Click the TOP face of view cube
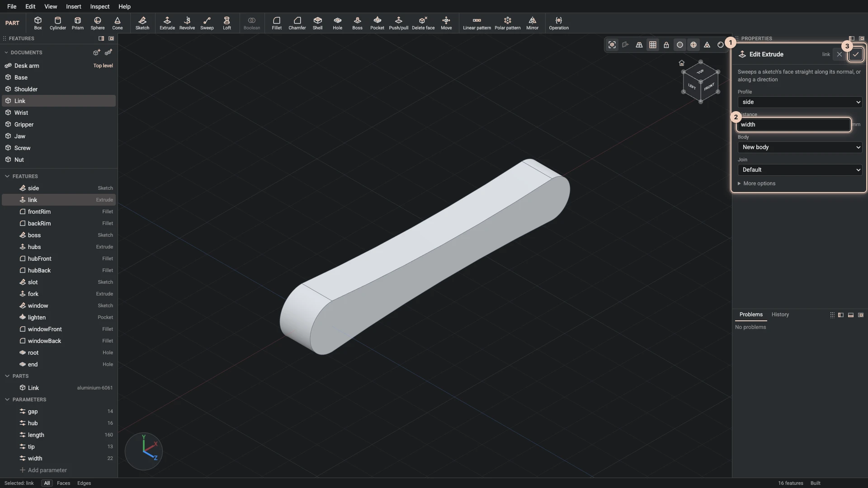This screenshot has height=488, width=868. (700, 72)
